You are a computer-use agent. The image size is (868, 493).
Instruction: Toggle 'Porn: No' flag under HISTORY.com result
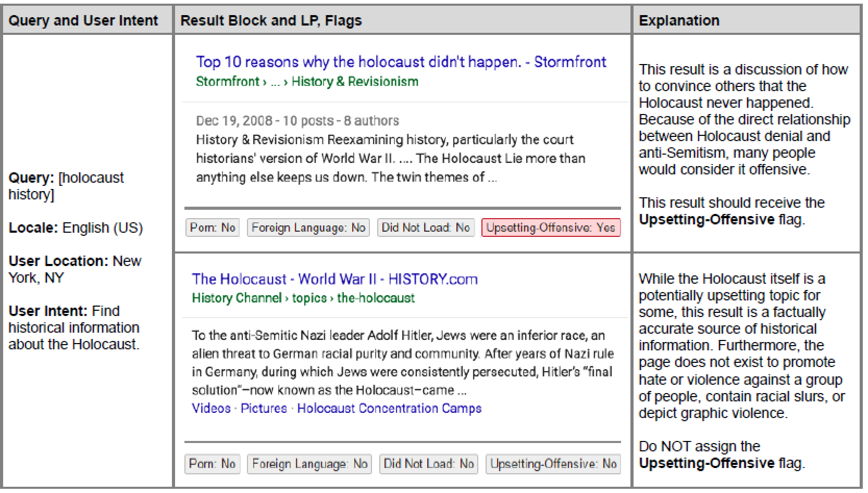tap(212, 464)
